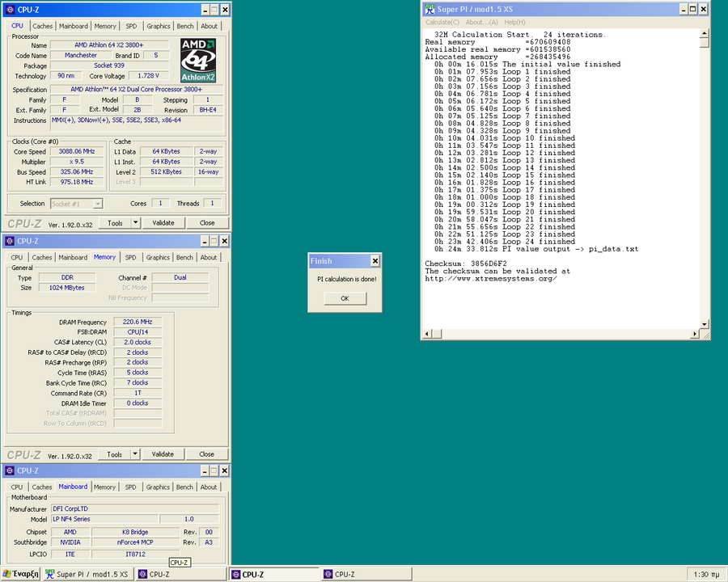Image resolution: width=728 pixels, height=582 pixels.
Task: Click the Super PI horizontal scrollbar left arrow
Action: pyautogui.click(x=428, y=334)
